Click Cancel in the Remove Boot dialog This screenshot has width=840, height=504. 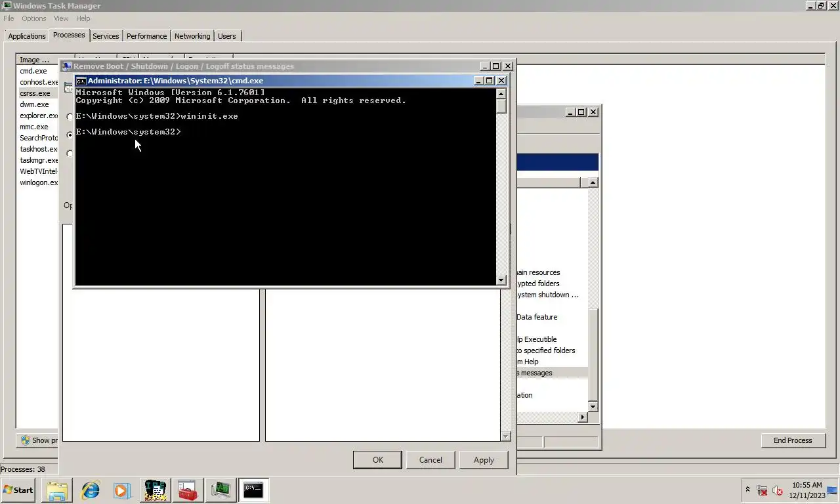430,460
